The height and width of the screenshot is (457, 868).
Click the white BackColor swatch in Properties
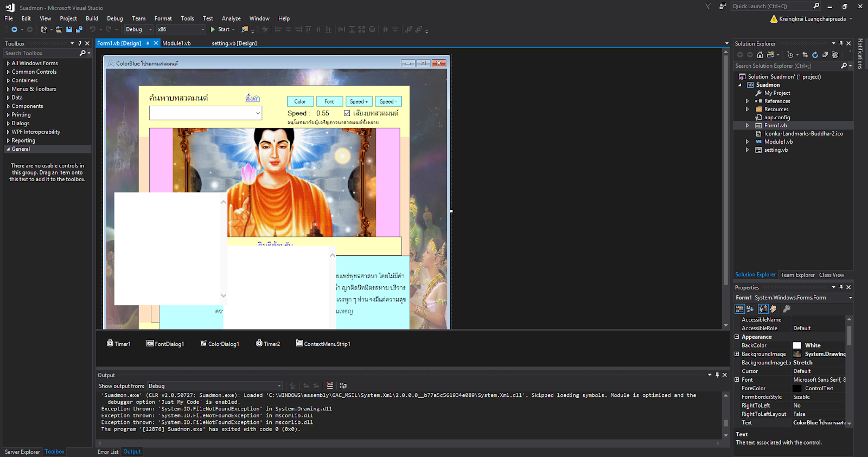(x=797, y=345)
